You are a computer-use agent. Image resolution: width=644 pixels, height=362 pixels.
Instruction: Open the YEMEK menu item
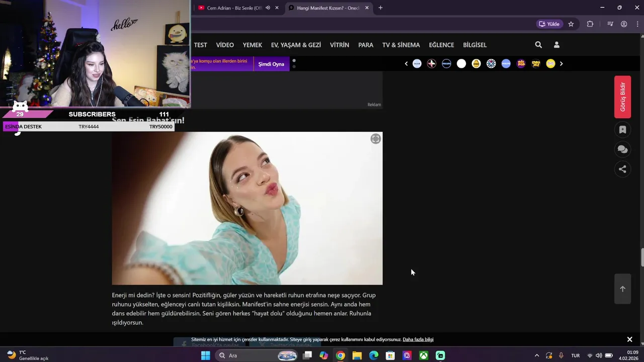tap(252, 45)
